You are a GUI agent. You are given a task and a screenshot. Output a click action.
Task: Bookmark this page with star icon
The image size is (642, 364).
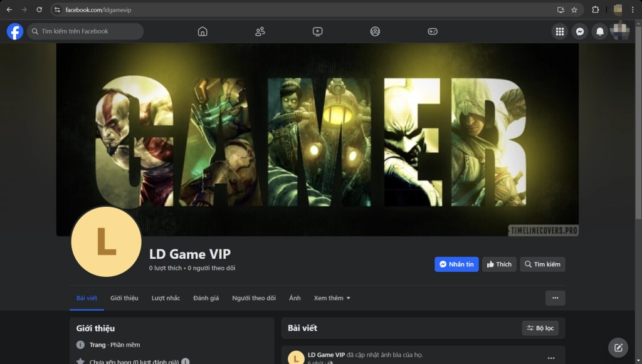[x=574, y=10]
